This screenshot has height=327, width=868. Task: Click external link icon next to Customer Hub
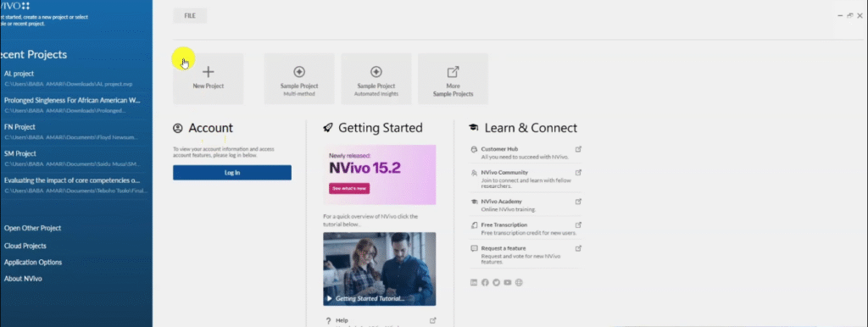pyautogui.click(x=578, y=149)
